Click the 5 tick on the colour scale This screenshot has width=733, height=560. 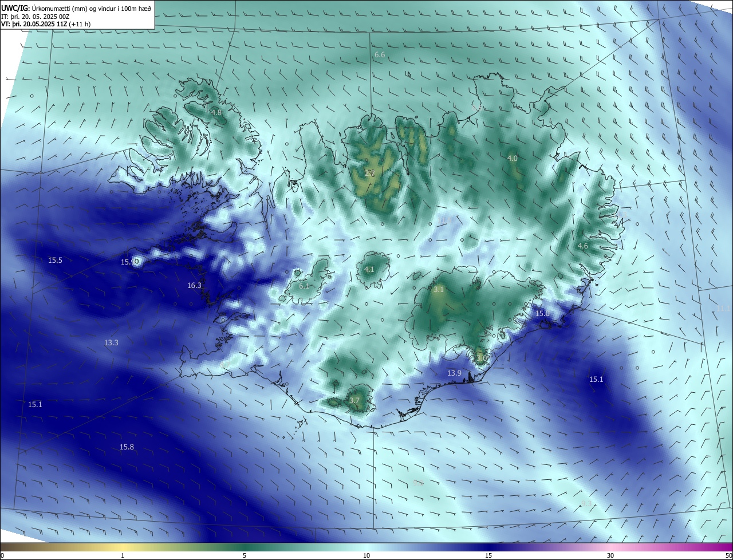(x=245, y=555)
